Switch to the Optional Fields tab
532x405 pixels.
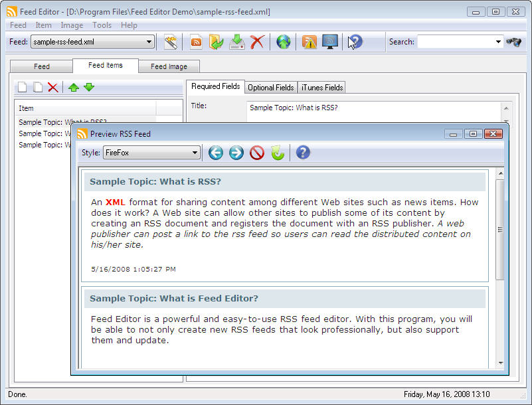(x=271, y=88)
